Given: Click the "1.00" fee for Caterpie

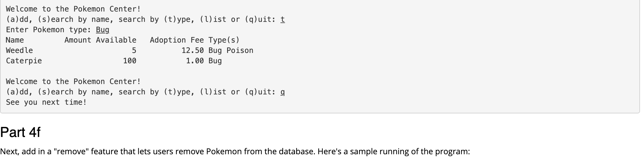Looking at the screenshot, I should tap(195, 61).
